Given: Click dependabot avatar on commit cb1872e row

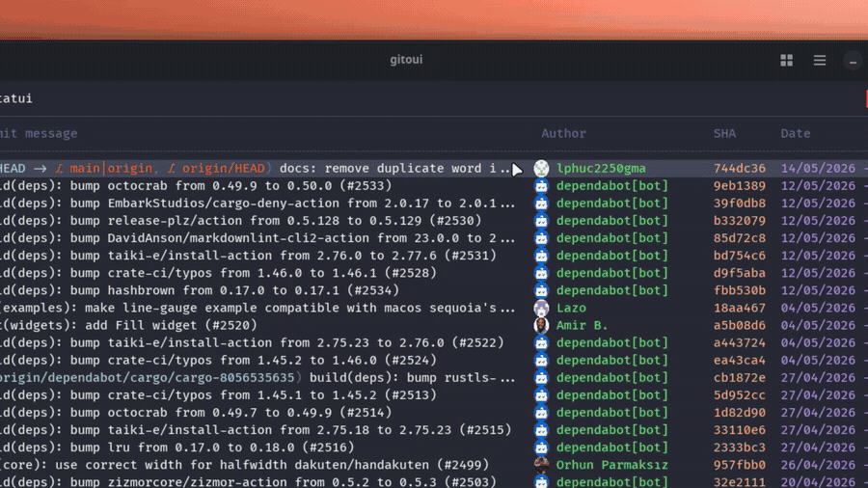Looking at the screenshot, I should (541, 377).
